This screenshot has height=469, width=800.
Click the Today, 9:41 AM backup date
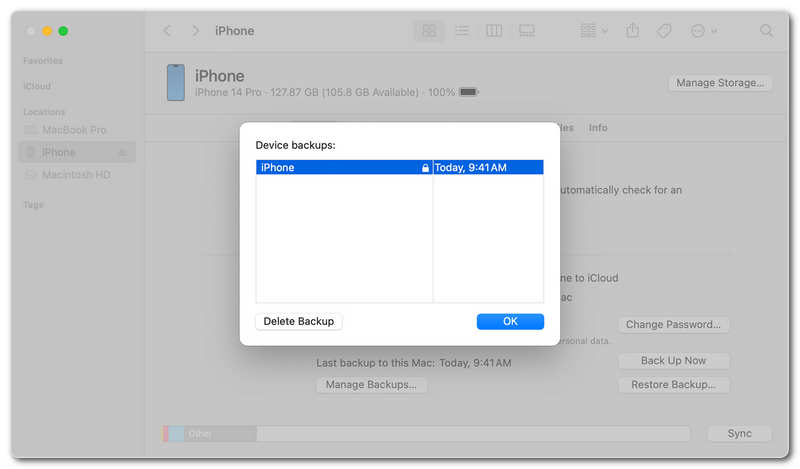[470, 167]
